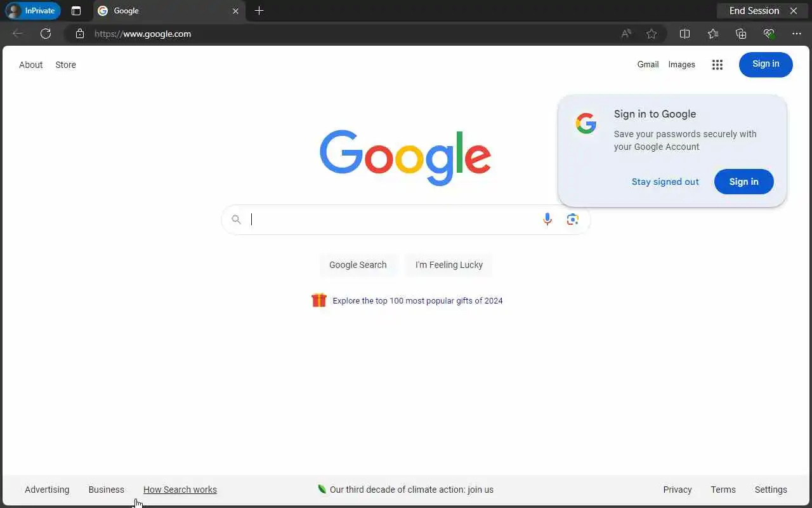Open the Settings footer menu
Viewport: 812px width, 508px height.
(771, 490)
